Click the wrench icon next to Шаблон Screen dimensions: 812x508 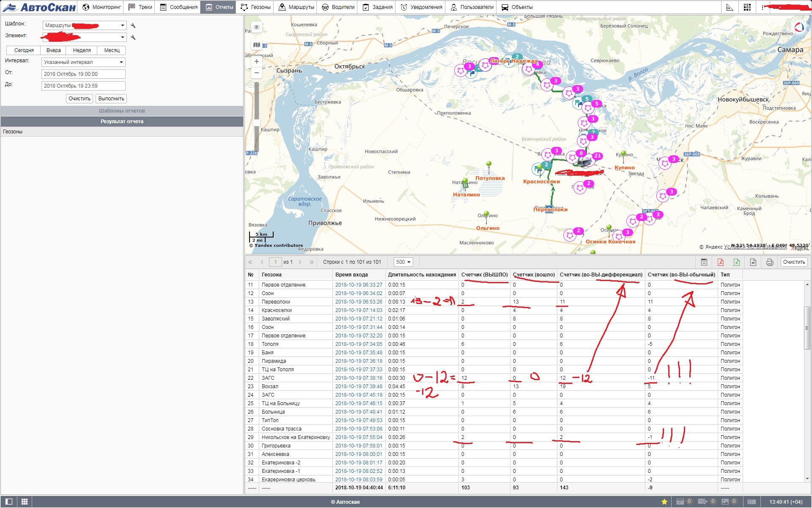pos(133,26)
